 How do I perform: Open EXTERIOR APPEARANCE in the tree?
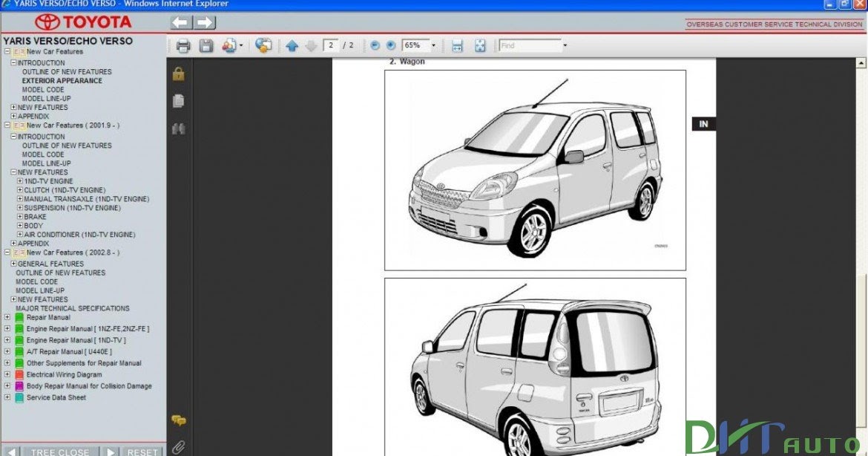coord(62,81)
